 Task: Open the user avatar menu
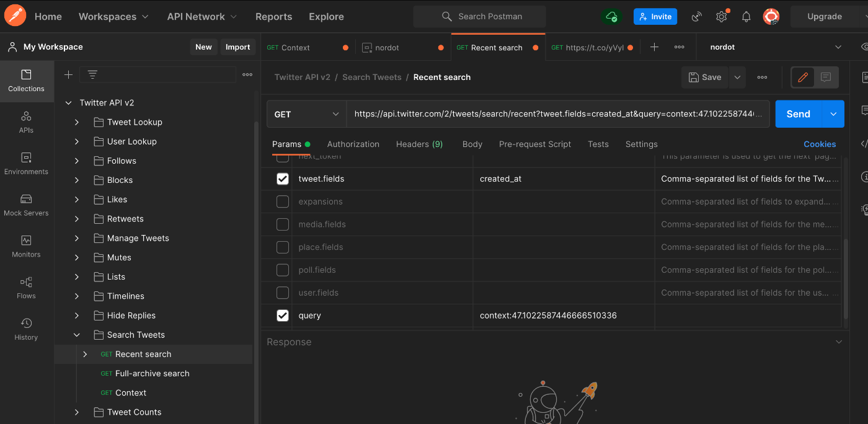771,17
